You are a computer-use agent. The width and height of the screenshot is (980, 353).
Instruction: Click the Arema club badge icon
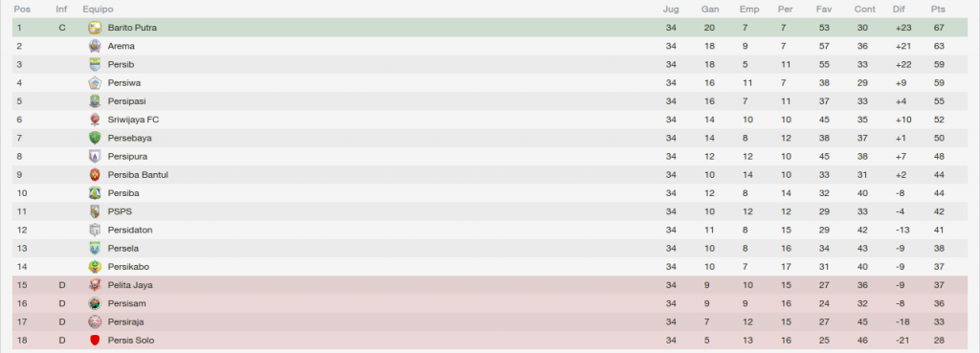(x=95, y=46)
